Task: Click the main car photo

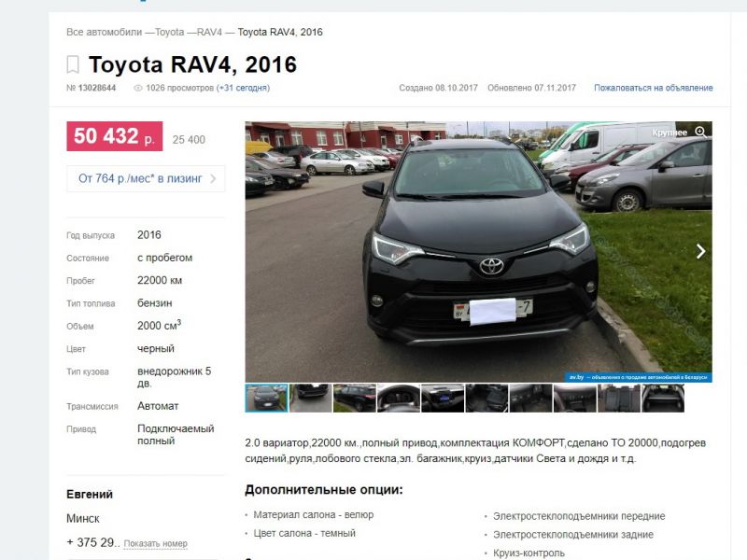Action: click(x=478, y=251)
